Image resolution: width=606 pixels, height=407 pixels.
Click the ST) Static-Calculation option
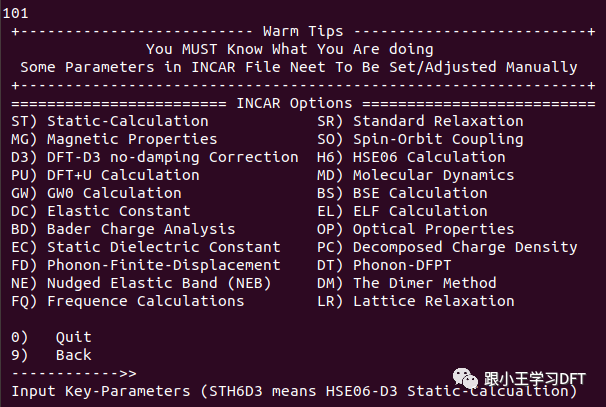pos(110,121)
